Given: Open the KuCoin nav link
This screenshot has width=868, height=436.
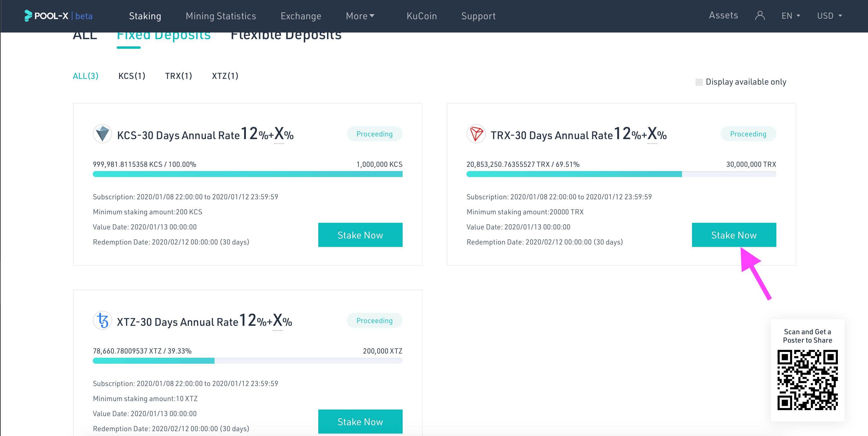Looking at the screenshot, I should (x=422, y=16).
